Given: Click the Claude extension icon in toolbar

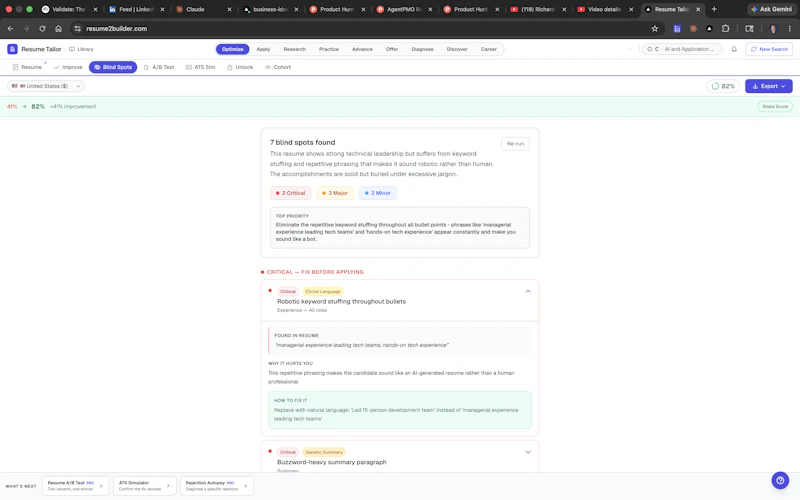Looking at the screenshot, I should pyautogui.click(x=693, y=29).
